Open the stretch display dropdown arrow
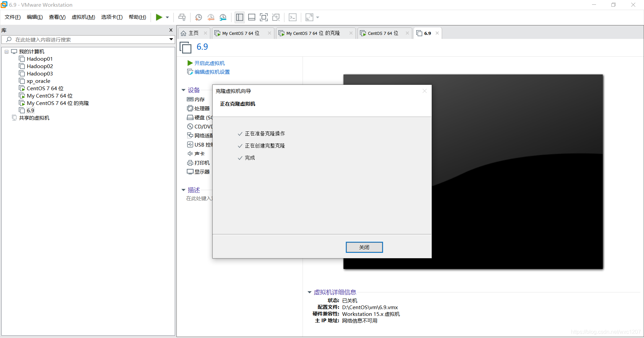This screenshot has width=644, height=338. pos(318,17)
